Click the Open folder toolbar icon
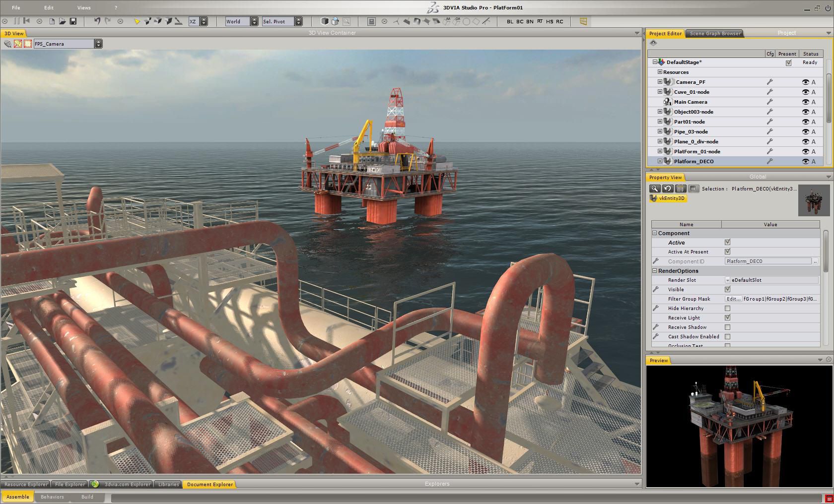 62,21
